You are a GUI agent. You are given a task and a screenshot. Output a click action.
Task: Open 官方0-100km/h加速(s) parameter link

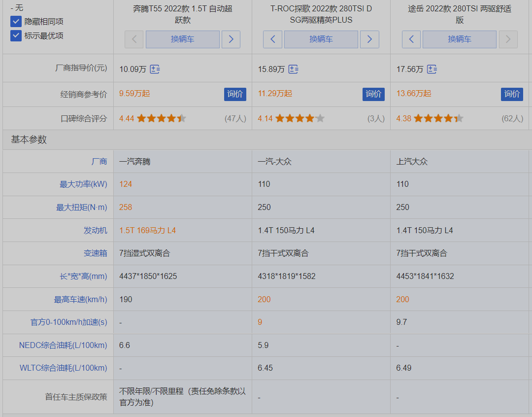[69, 322]
